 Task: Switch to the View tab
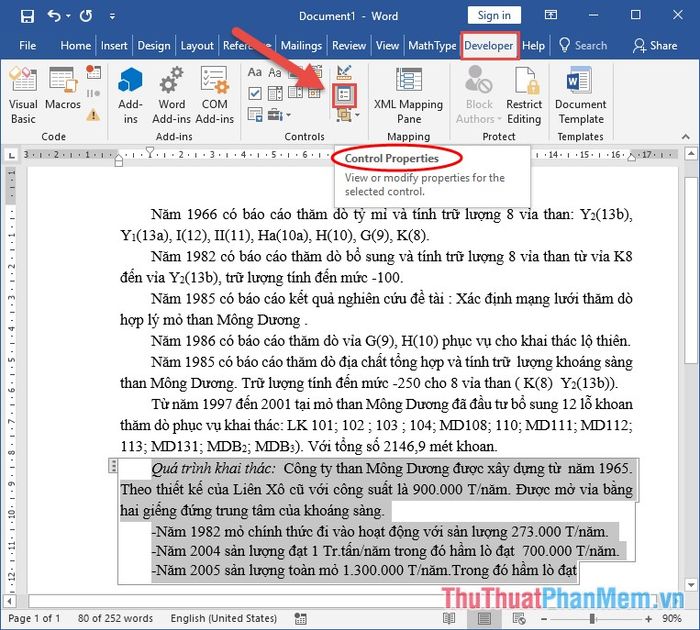click(387, 46)
